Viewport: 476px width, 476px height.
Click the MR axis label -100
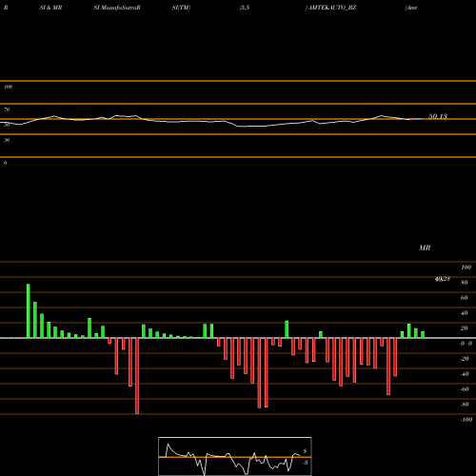tap(466, 420)
